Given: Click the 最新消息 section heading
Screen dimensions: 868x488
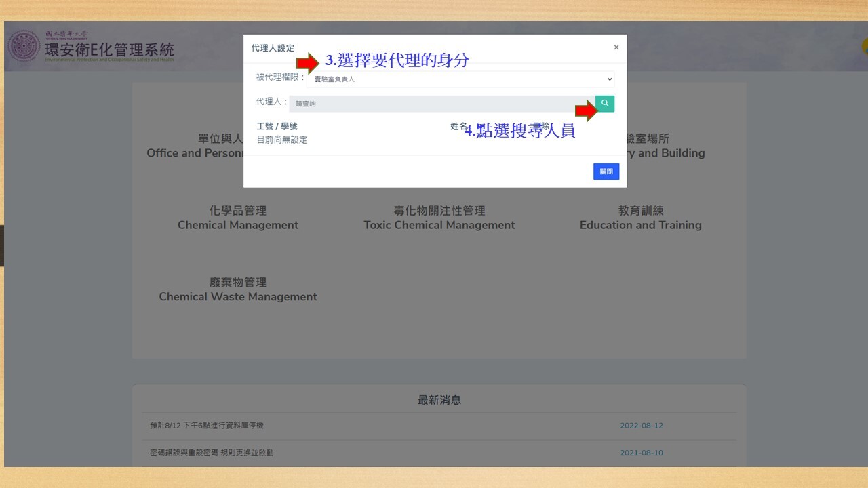Looking at the screenshot, I should point(439,400).
